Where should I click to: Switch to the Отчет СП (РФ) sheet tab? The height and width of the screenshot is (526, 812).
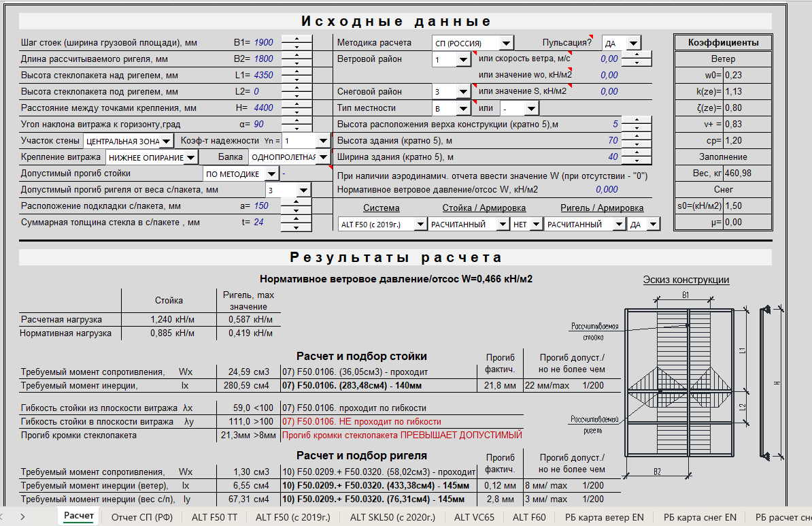142,516
